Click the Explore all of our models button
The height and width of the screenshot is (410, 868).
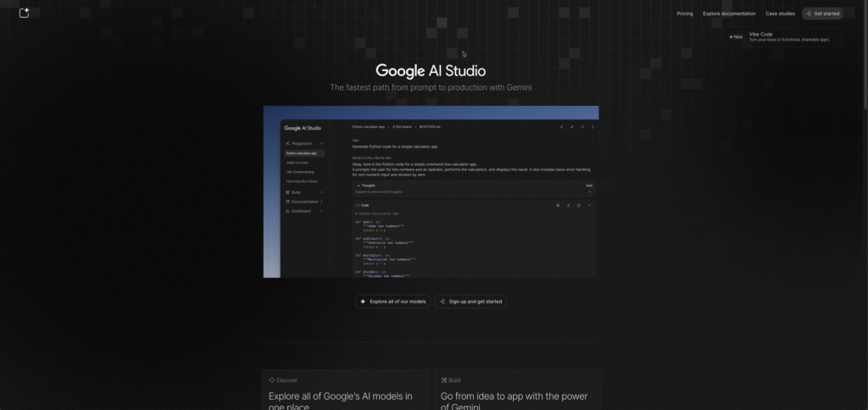pyautogui.click(x=392, y=302)
